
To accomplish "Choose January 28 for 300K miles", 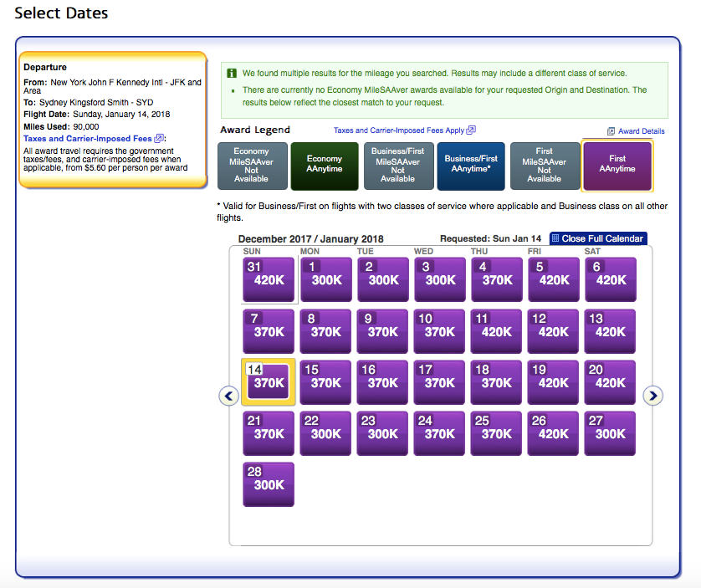I will 269,484.
